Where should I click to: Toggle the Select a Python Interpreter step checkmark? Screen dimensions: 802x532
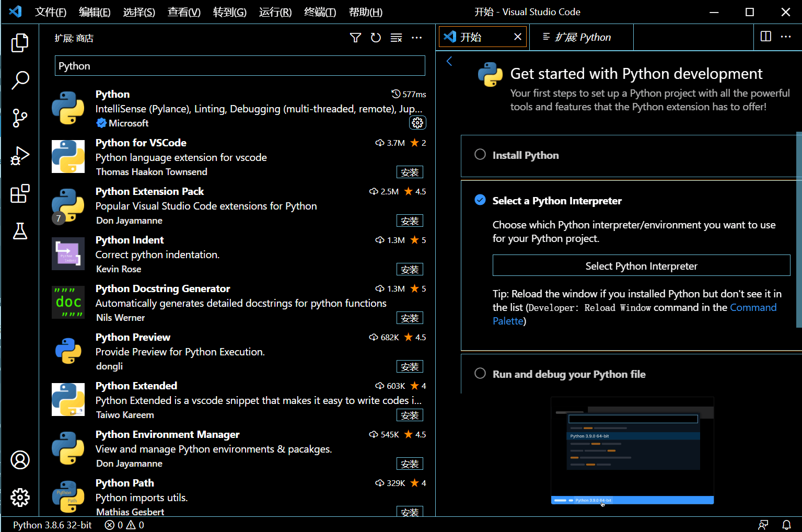(x=480, y=200)
